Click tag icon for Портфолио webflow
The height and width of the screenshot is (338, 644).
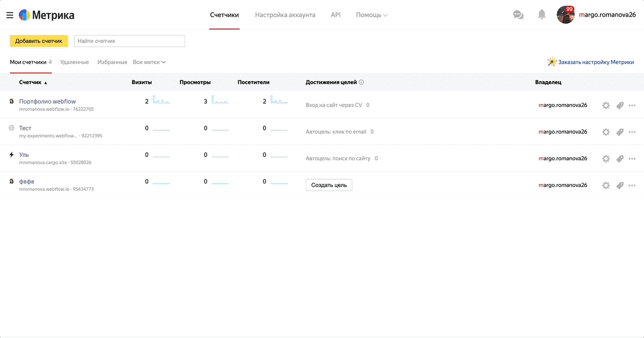click(x=620, y=105)
